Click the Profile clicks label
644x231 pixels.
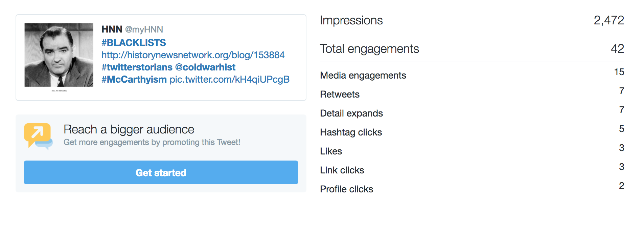(x=346, y=189)
